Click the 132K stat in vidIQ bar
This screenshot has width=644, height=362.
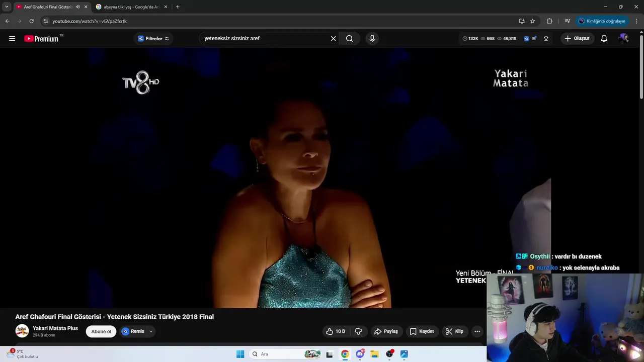tap(470, 39)
